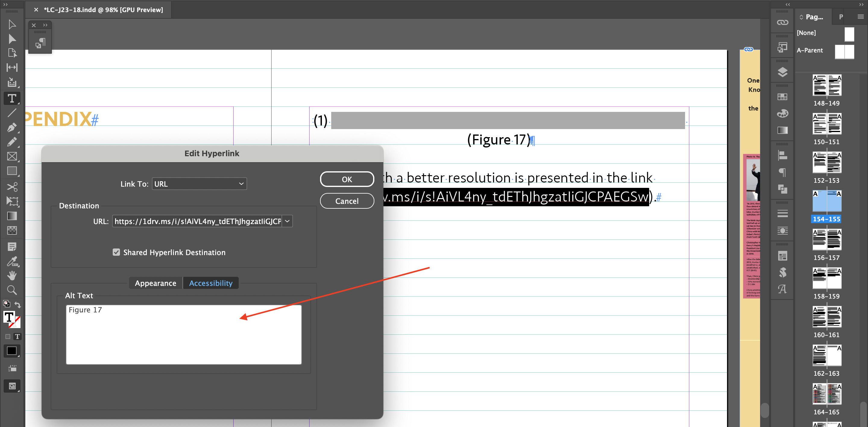Image resolution: width=868 pixels, height=427 pixels.
Task: Open the Layers panel
Action: [782, 72]
